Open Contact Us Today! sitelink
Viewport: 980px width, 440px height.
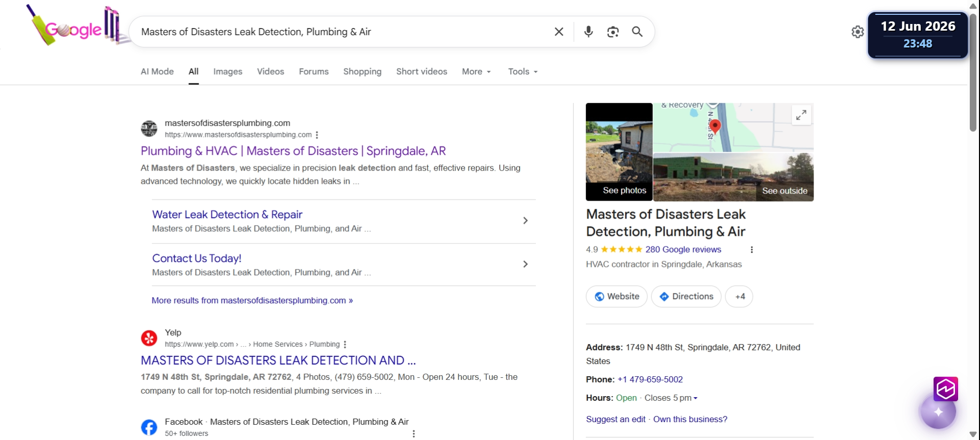coord(197,258)
